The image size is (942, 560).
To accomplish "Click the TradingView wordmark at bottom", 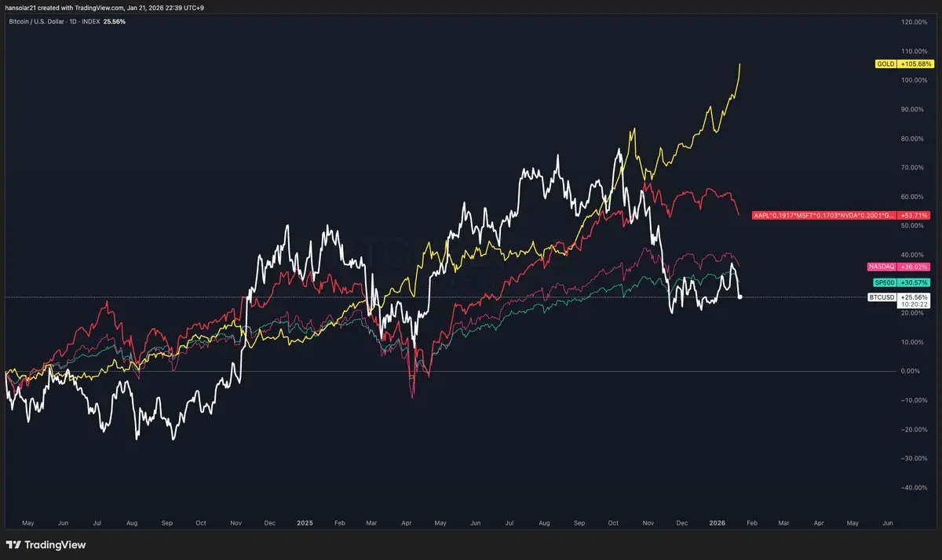I will click(55, 545).
